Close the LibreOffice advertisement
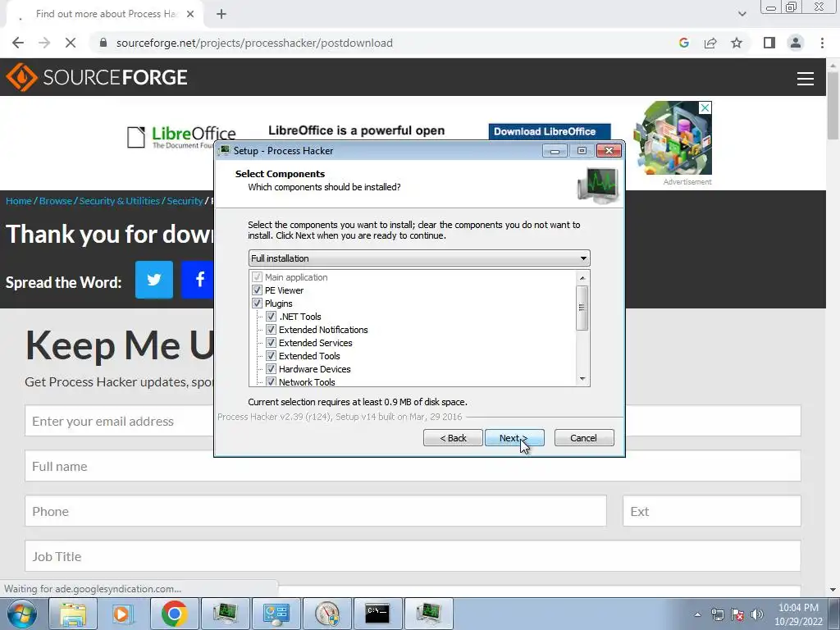This screenshot has height=630, width=840. 705,107
